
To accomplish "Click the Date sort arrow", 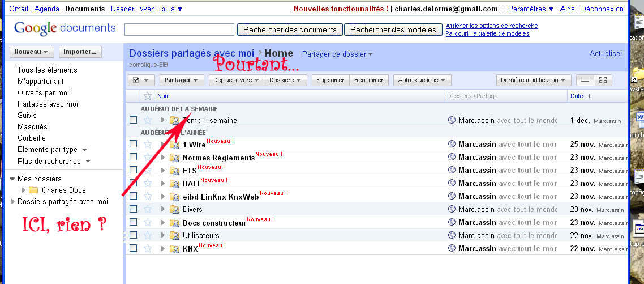I will 589,96.
